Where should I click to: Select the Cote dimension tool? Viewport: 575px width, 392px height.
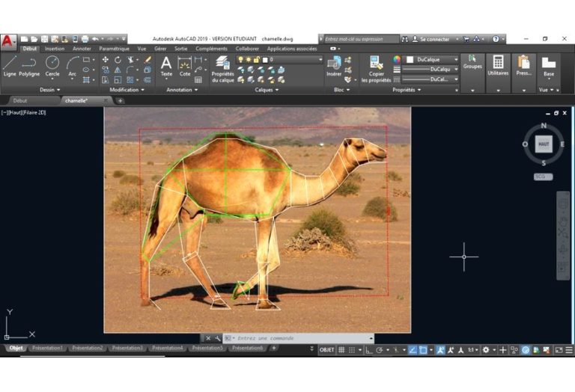coord(184,66)
